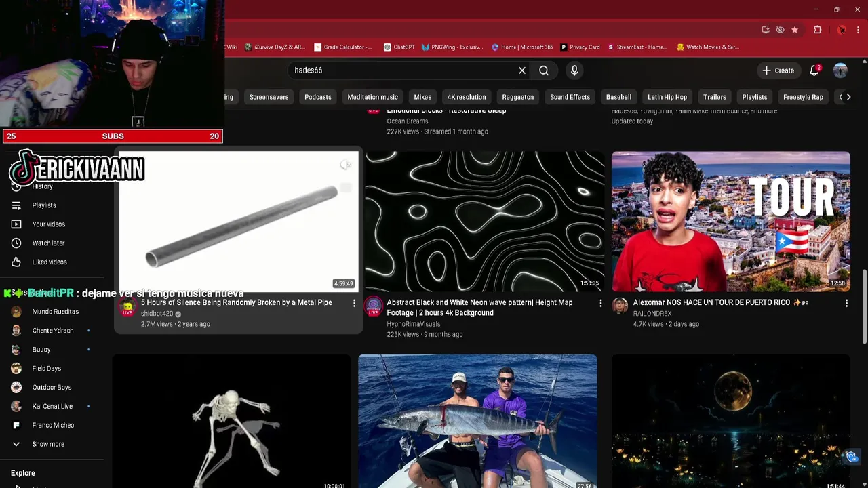Screen dimensions: 868x488
Task: Open the shidbot420 channel avatar
Action: tap(127, 308)
